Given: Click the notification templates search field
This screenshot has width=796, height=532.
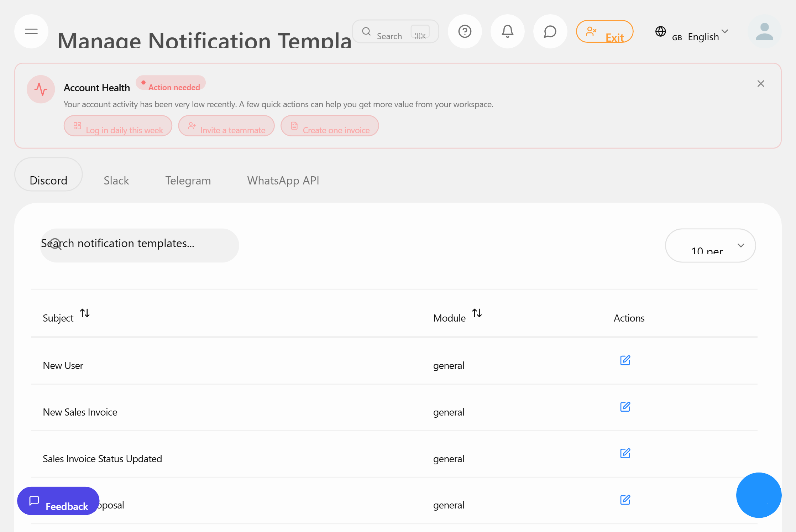Looking at the screenshot, I should (139, 245).
